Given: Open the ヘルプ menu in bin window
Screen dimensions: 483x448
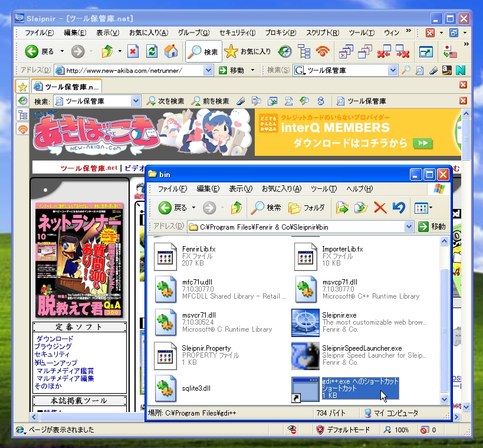Looking at the screenshot, I should [360, 189].
